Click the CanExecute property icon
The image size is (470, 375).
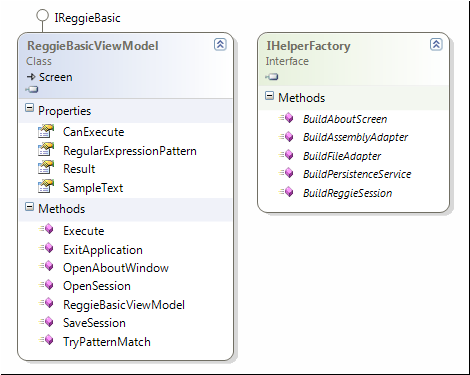tap(46, 131)
